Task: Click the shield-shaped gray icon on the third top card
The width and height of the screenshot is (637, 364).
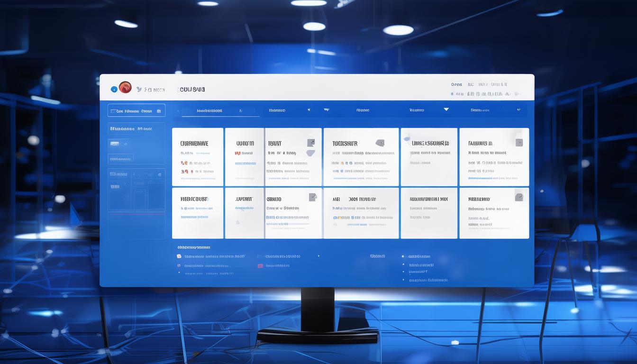Action: point(310,153)
